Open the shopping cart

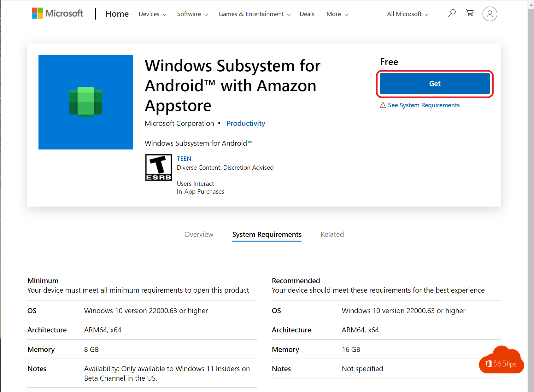click(470, 13)
